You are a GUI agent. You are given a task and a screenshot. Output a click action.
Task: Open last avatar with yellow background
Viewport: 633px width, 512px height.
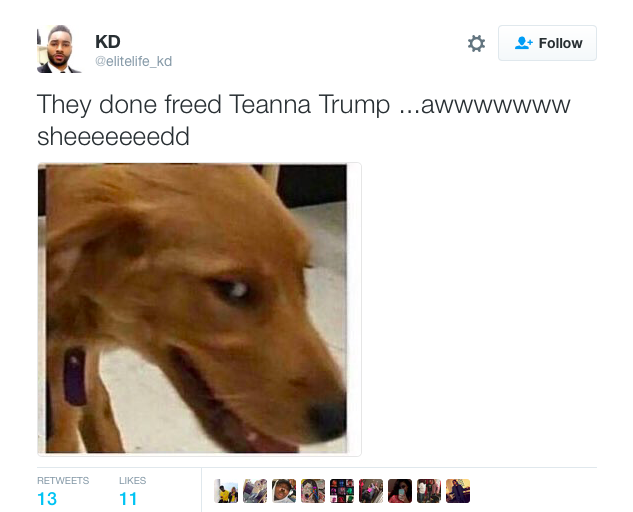click(x=458, y=491)
